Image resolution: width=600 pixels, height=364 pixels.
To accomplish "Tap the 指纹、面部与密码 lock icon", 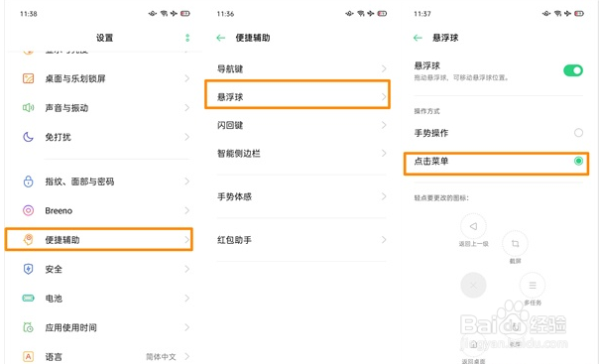I will click(29, 182).
